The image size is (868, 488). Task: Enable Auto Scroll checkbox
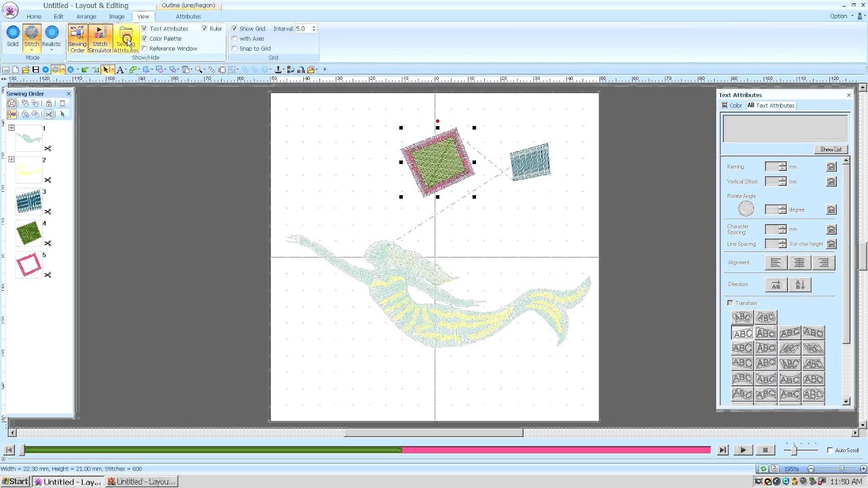coord(830,450)
